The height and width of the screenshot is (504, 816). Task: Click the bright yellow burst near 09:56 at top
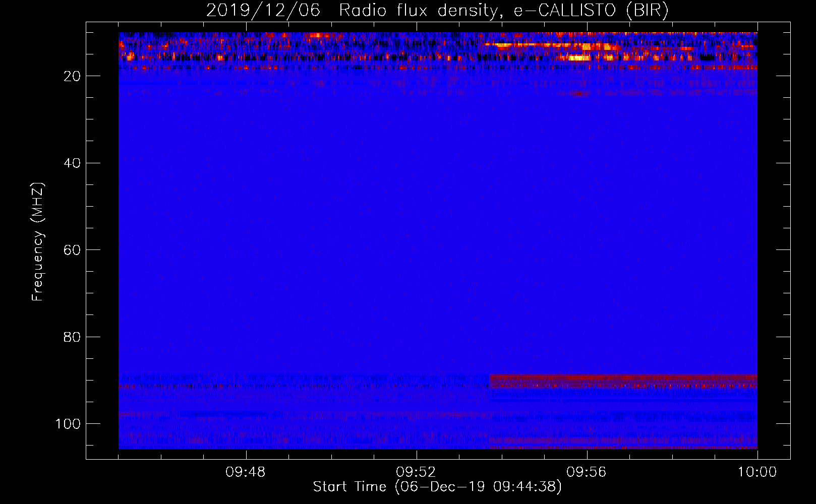point(580,57)
